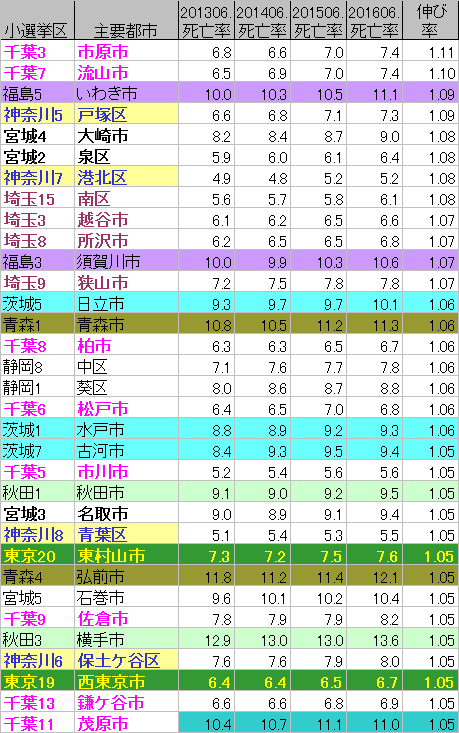Click the いわき市 city cell
This screenshot has height=733, width=459.
tap(126, 93)
